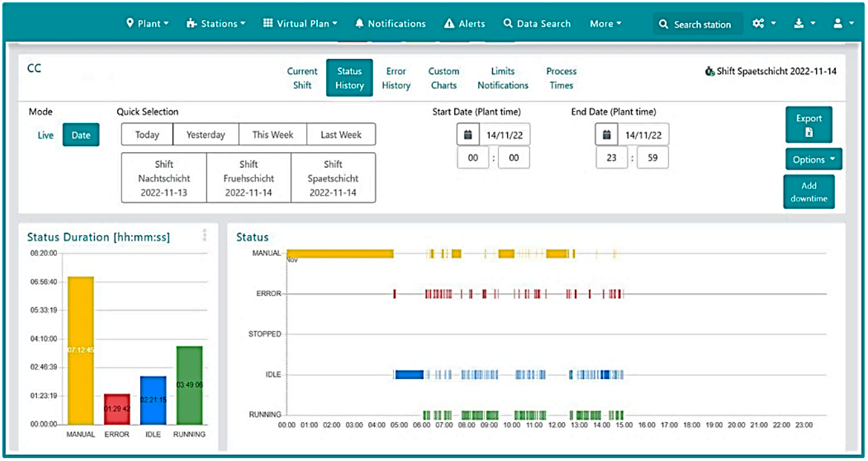This screenshot has width=868, height=461.
Task: Click the End Date calendar icon
Action: (606, 135)
